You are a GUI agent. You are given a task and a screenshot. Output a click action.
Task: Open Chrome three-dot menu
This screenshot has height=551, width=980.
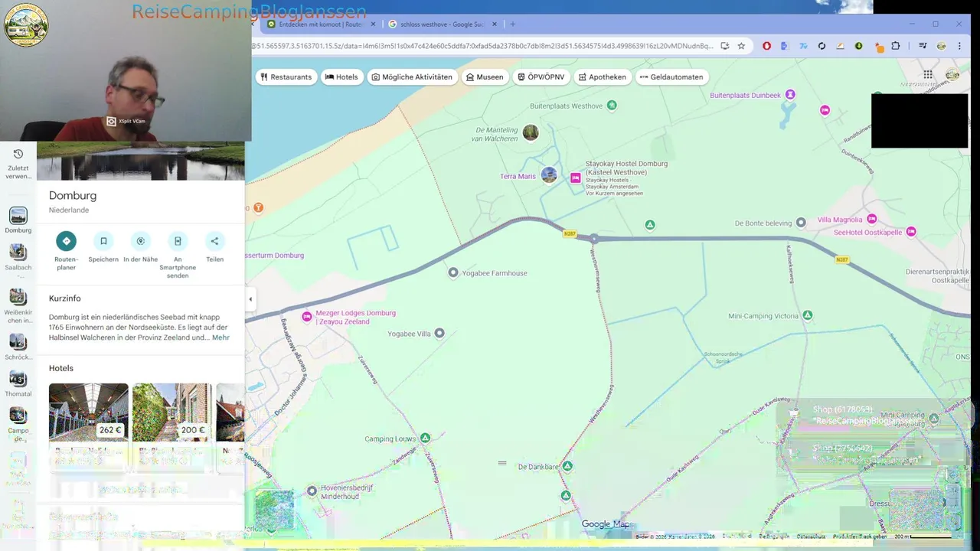point(959,46)
